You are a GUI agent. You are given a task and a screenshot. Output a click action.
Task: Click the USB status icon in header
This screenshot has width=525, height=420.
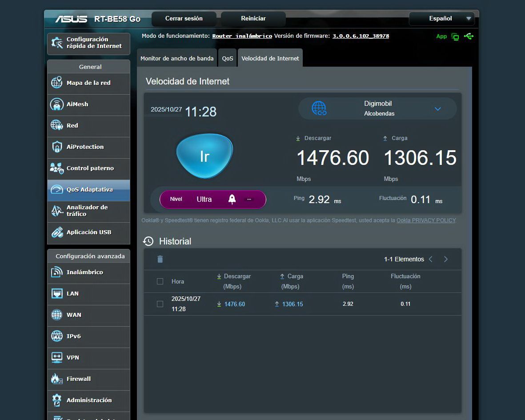pyautogui.click(x=469, y=36)
